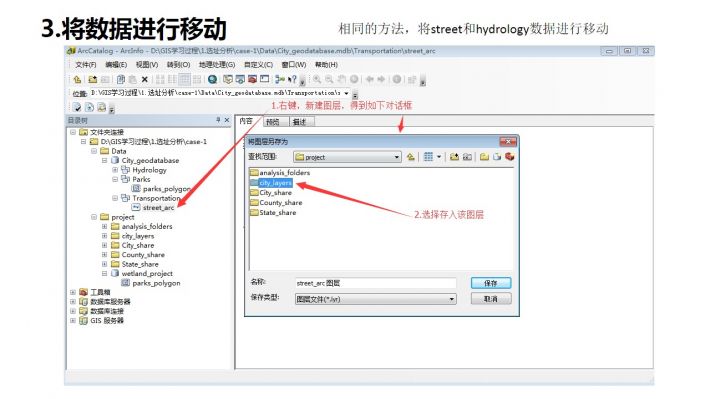The height and width of the screenshot is (399, 710).
Task: Click the toolbox icon in save dialog
Action: pyautogui.click(x=510, y=157)
